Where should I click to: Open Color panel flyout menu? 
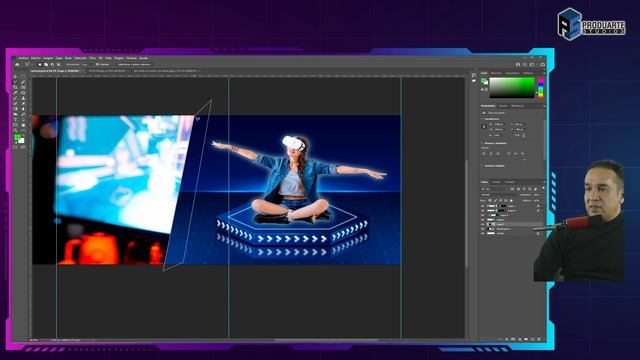544,73
